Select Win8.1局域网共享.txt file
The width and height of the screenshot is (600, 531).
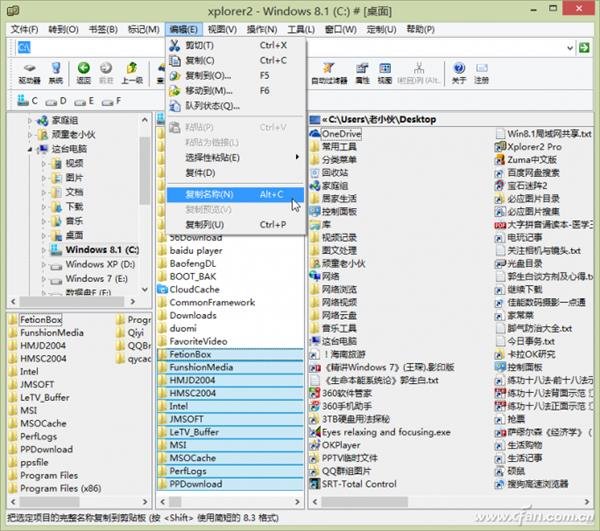click(543, 134)
